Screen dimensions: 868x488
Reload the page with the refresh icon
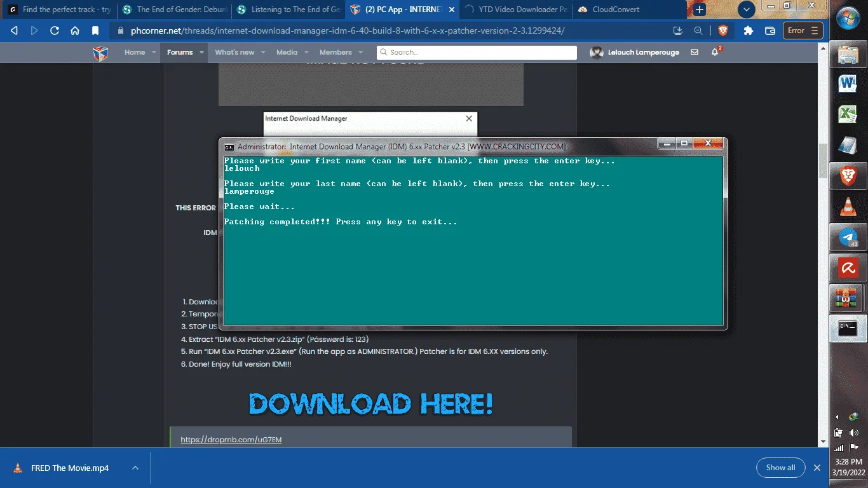(x=55, y=30)
